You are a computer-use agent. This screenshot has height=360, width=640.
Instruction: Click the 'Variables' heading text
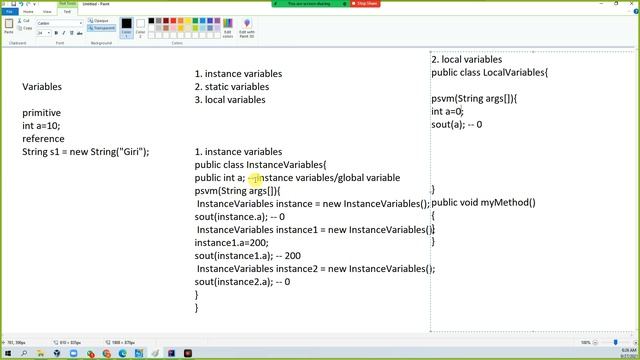42,87
